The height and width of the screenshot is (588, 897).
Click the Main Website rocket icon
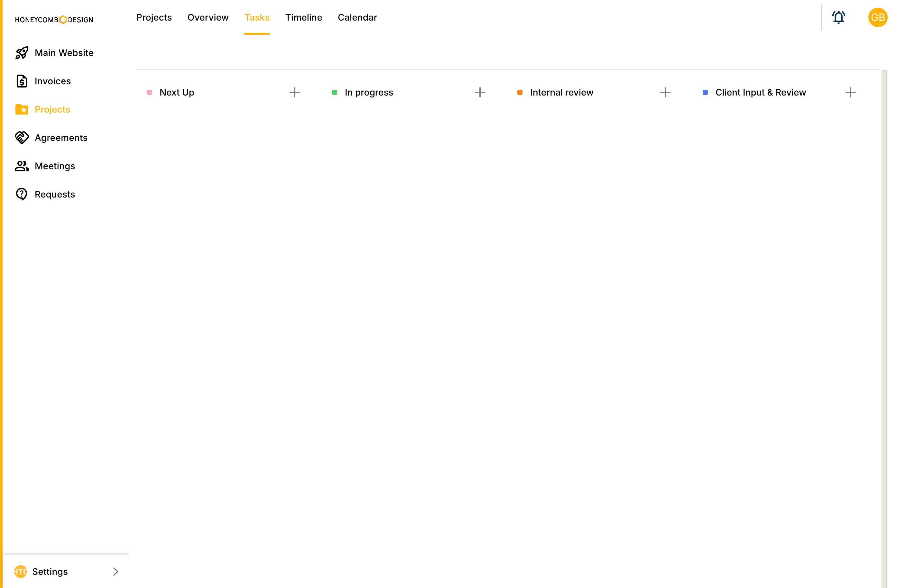tap(22, 53)
